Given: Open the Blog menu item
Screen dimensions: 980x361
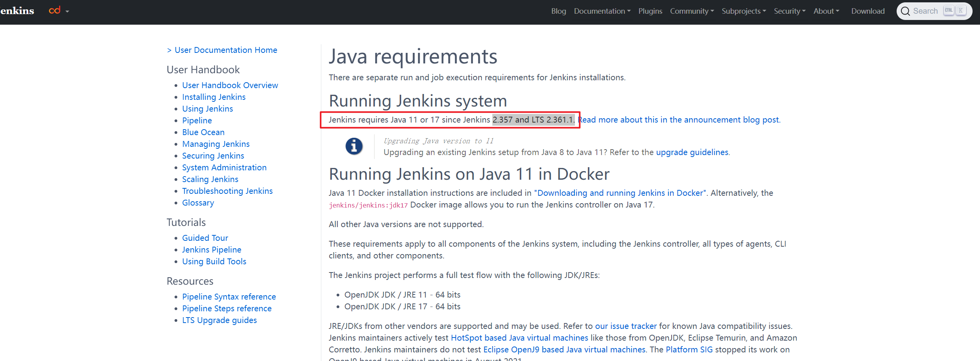Looking at the screenshot, I should tap(558, 11).
